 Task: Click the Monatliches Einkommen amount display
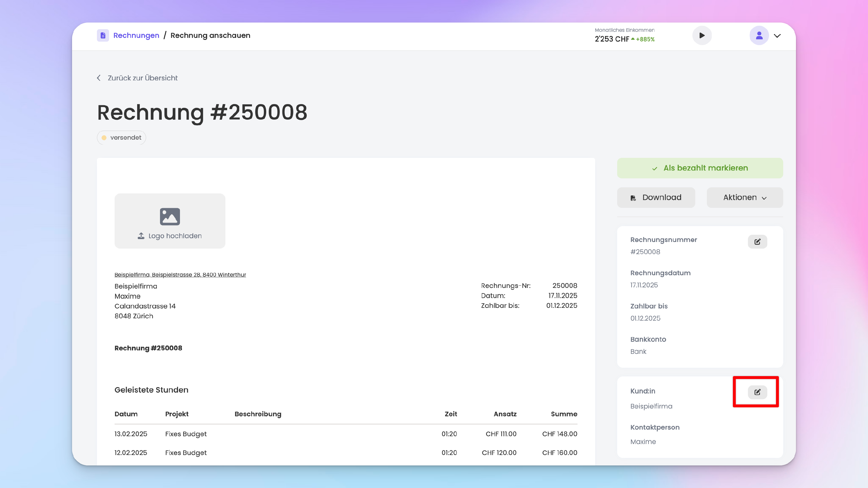612,39
